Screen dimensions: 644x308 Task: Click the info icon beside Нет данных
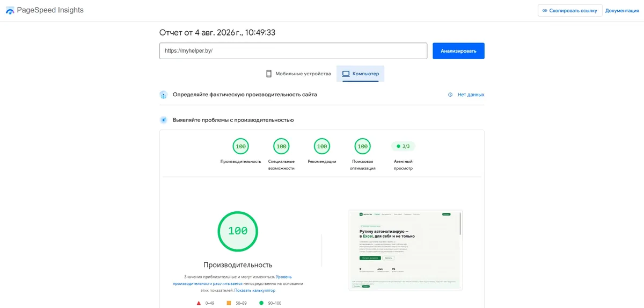[450, 95]
